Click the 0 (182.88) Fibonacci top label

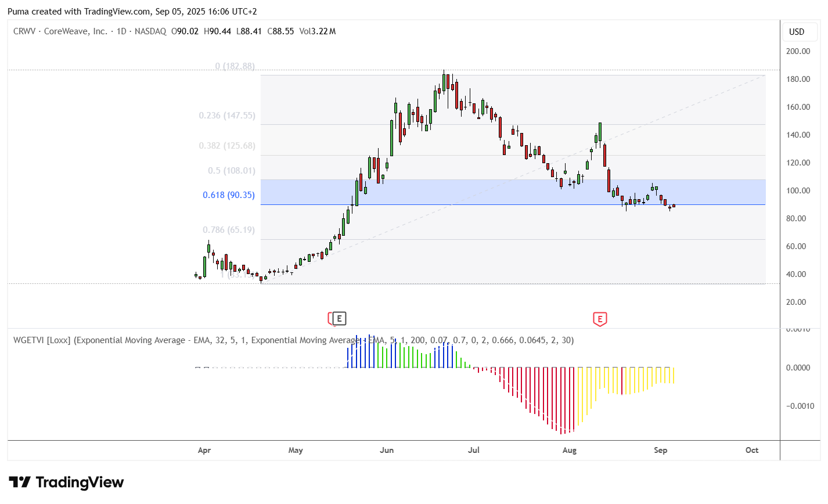pos(235,66)
